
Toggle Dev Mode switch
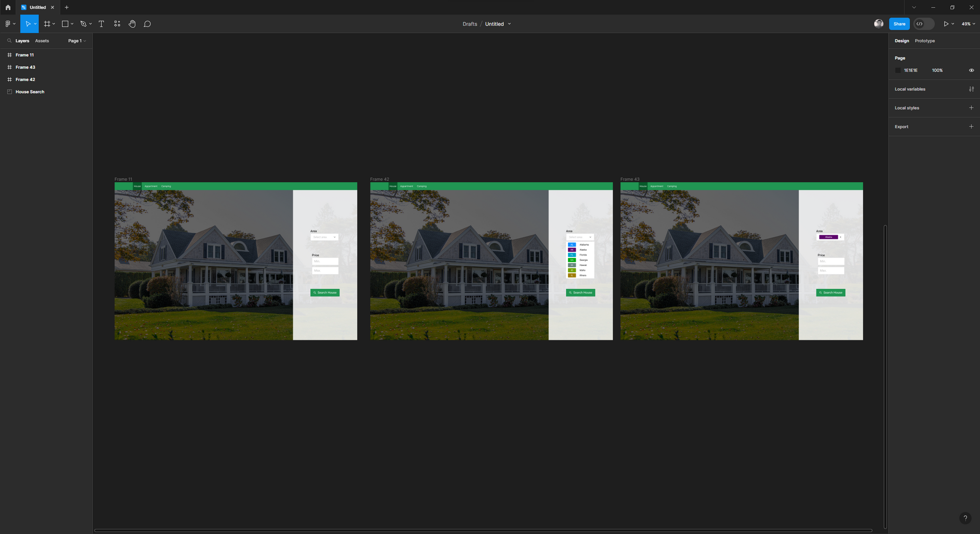924,24
